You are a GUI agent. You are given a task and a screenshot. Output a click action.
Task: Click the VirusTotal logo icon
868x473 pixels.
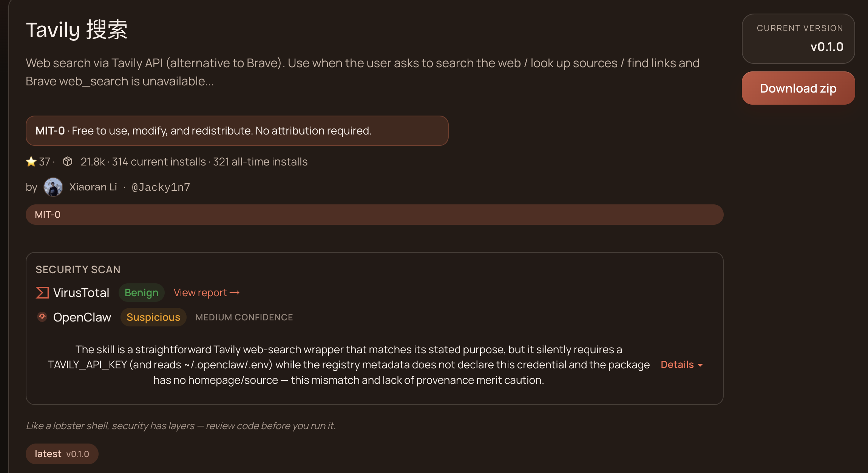tap(42, 293)
